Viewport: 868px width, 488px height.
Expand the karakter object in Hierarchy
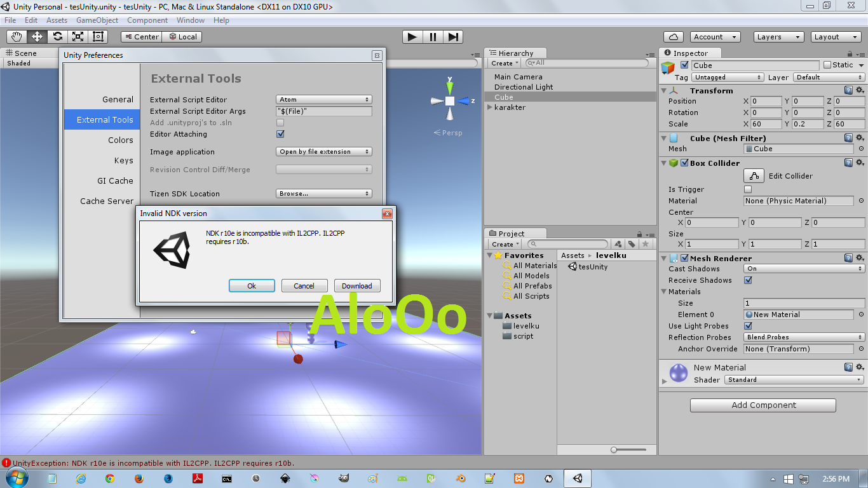click(489, 107)
